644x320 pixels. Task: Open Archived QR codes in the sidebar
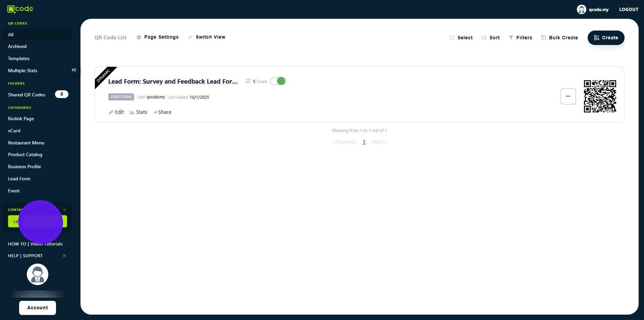coord(17,47)
